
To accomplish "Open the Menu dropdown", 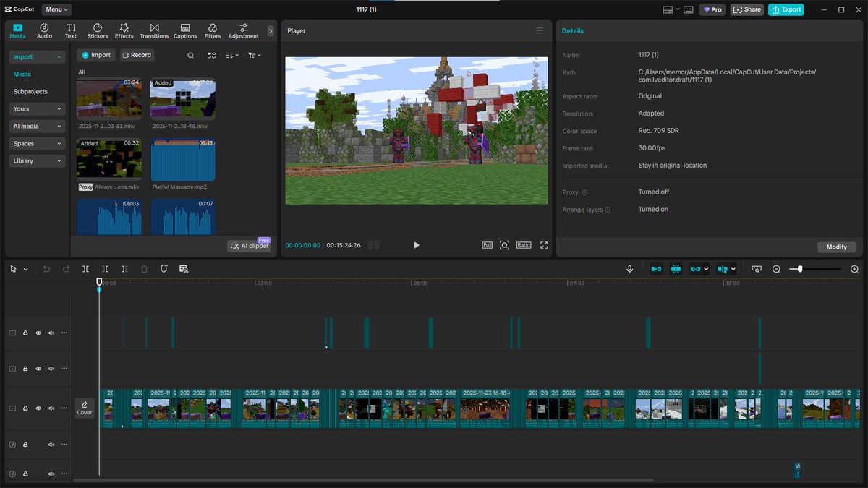I will coord(56,9).
